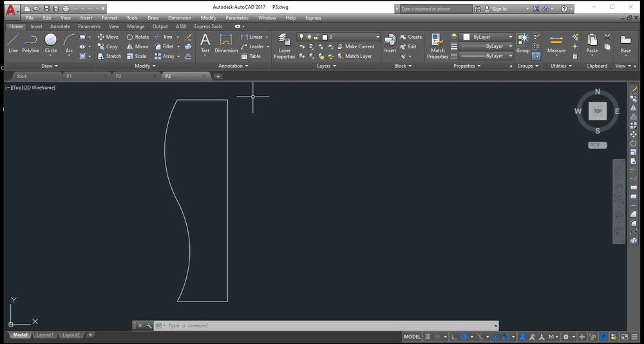Expand the Layers panel
Image resolution: width=644 pixels, height=344 pixels.
327,66
